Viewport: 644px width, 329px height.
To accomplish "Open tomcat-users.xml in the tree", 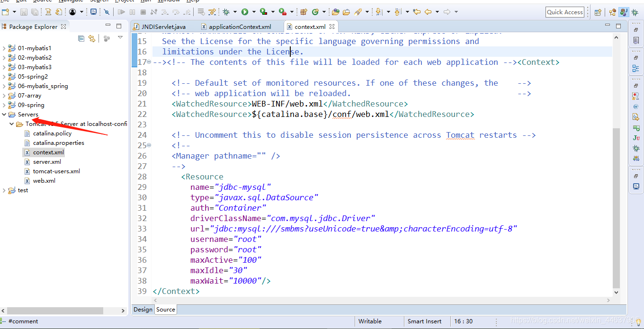I will [x=56, y=171].
